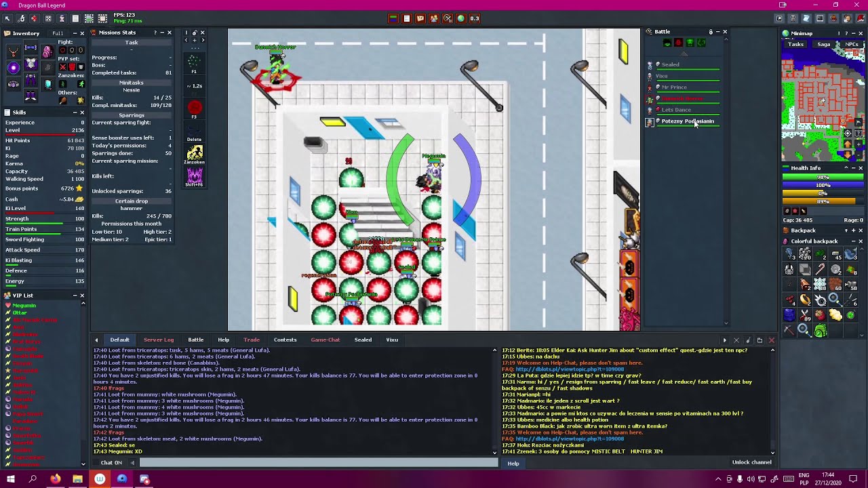
Task: Click the Firefox icon in Windows taskbar
Action: (55, 479)
